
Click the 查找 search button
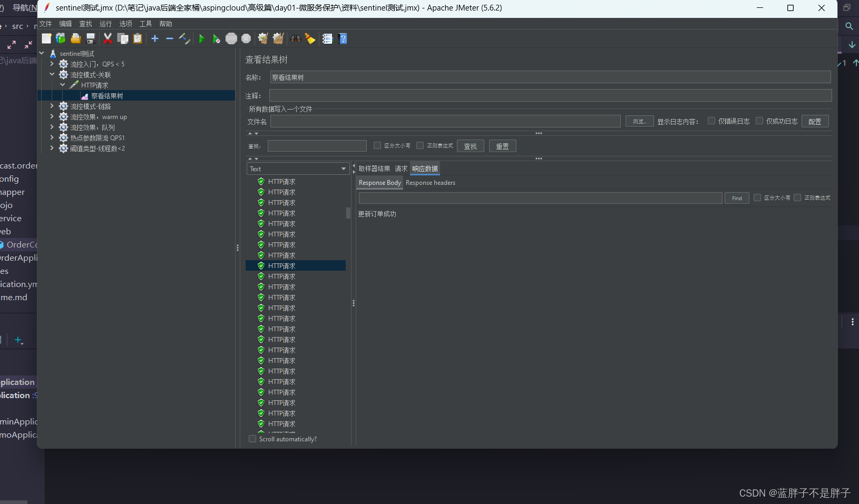click(471, 146)
